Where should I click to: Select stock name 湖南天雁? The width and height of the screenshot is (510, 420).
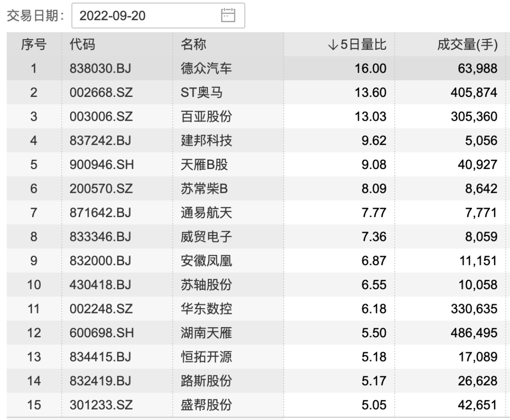pos(206,333)
